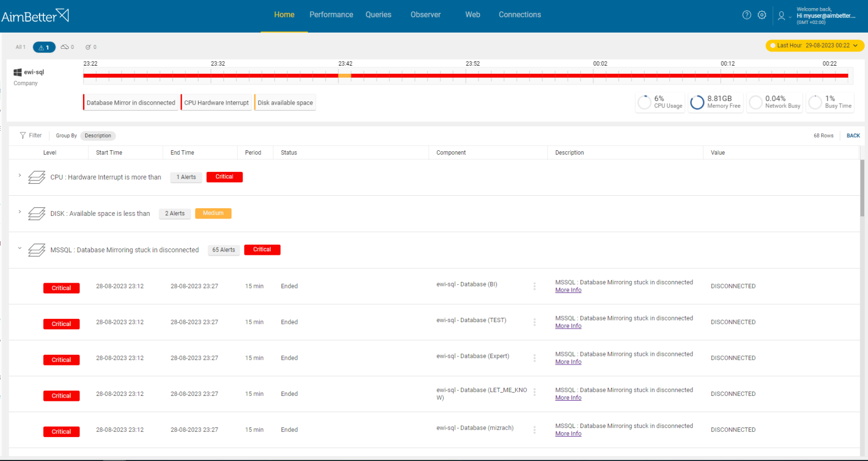This screenshot has width=868, height=461.
Task: Open More Info for Database (mizrach) alert
Action: [568, 433]
